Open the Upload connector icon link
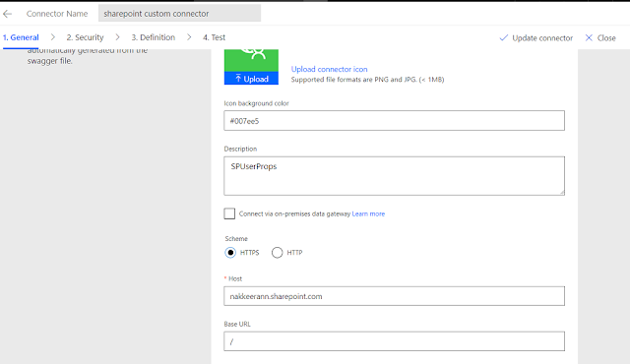The width and height of the screenshot is (630, 364). [329, 69]
